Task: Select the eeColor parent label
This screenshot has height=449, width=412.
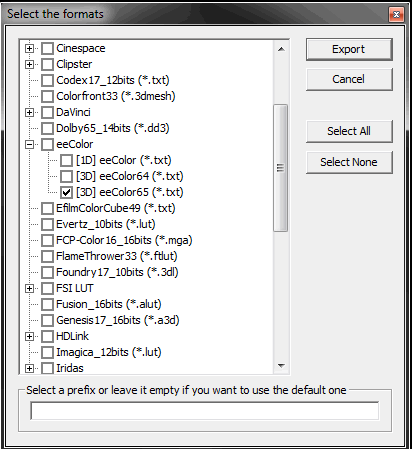Action: point(75,144)
